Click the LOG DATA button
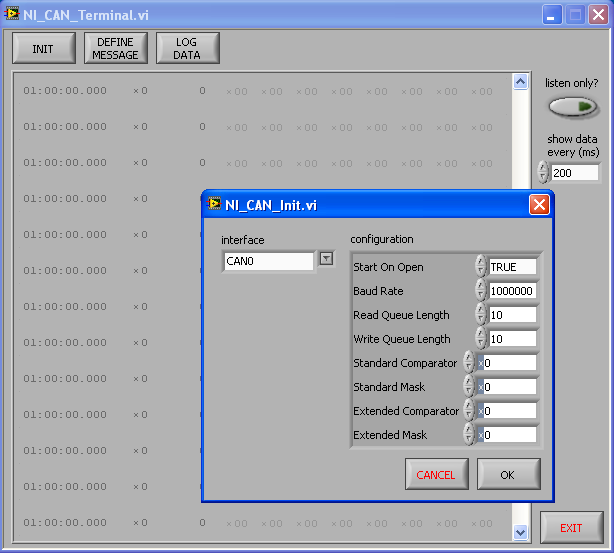 click(x=188, y=48)
